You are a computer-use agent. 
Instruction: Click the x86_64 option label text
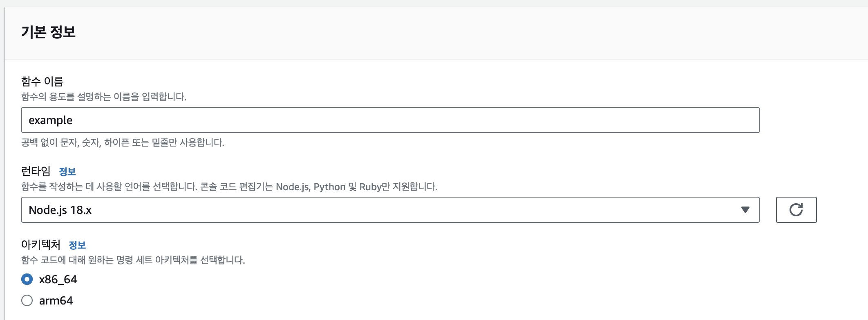pos(58,279)
